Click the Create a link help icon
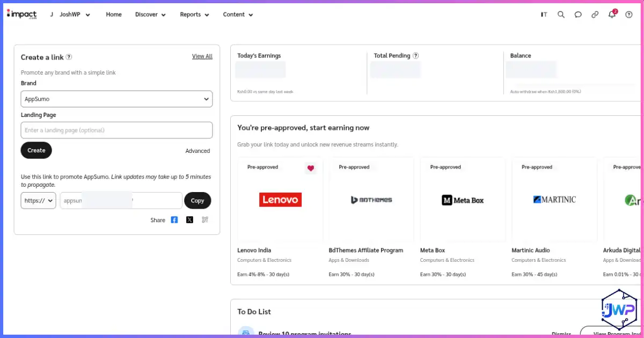Screen dimensions: 644x338 (x=69, y=57)
